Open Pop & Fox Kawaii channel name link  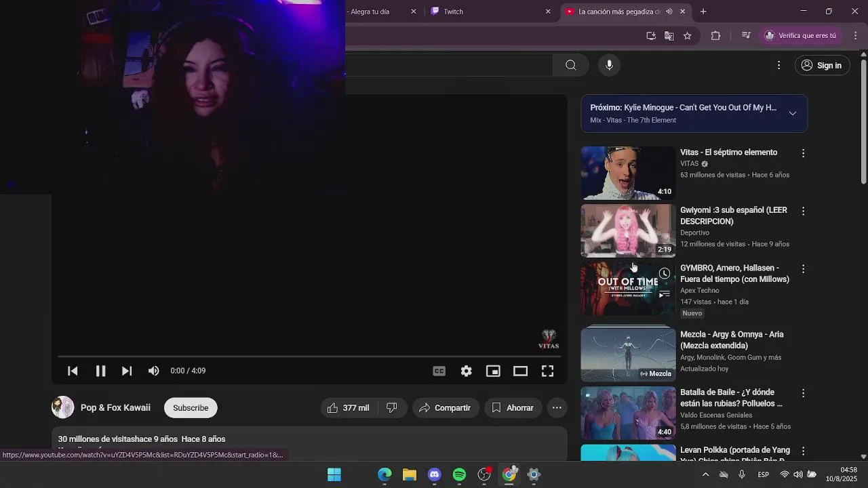[115, 407]
